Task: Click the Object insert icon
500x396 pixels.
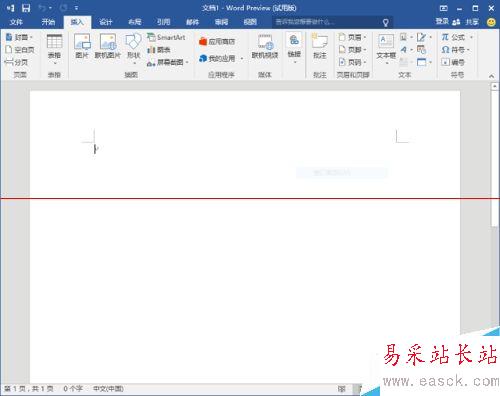Action: tap(422, 62)
